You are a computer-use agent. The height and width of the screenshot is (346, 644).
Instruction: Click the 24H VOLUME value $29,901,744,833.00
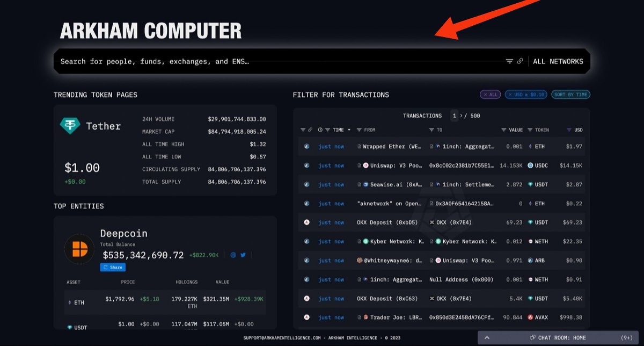point(237,119)
